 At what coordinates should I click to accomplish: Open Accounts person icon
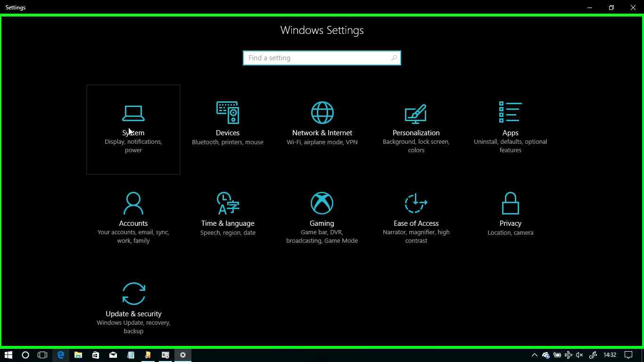pyautogui.click(x=133, y=203)
